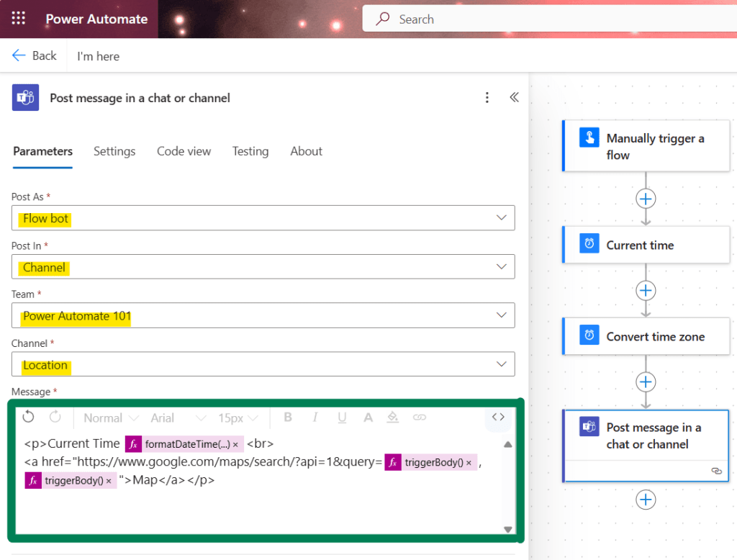Open the three-dot more options menu

(x=487, y=97)
